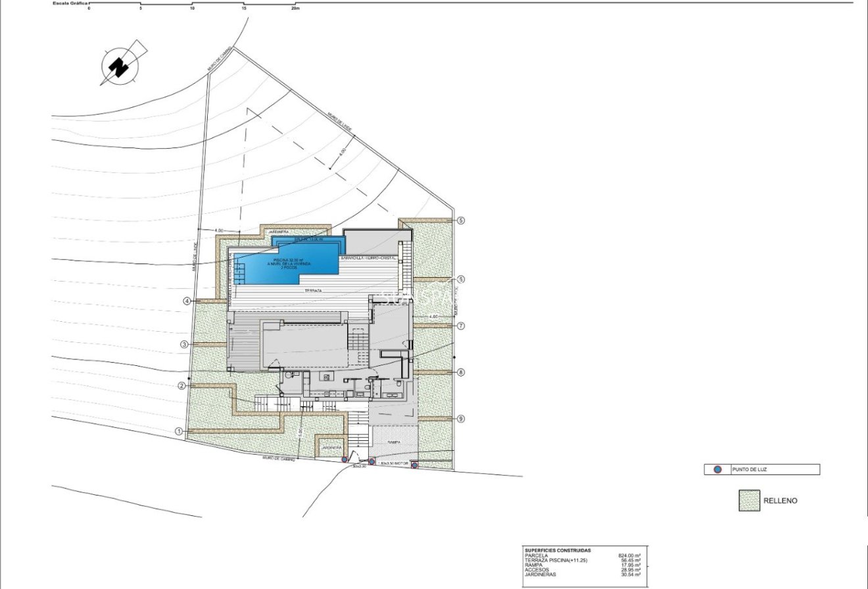Image resolution: width=868 pixels, height=589 pixels.
Task: Toggle marker circle 5 on the right boundary
Action: point(460,220)
